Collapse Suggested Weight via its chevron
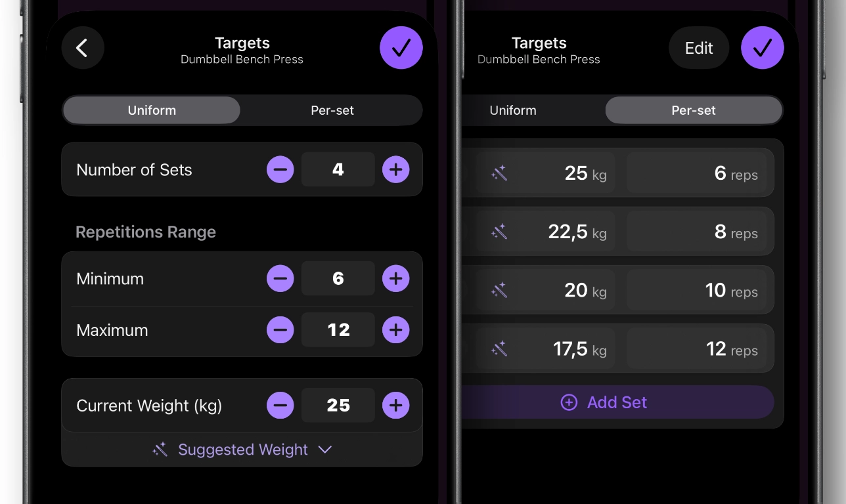The image size is (846, 504). [x=325, y=450]
